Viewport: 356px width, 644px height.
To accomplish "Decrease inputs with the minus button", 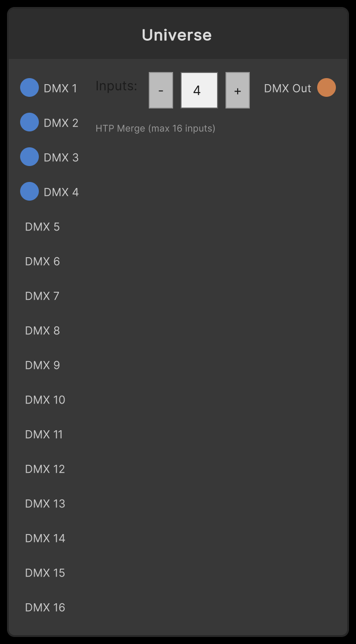I will [161, 90].
